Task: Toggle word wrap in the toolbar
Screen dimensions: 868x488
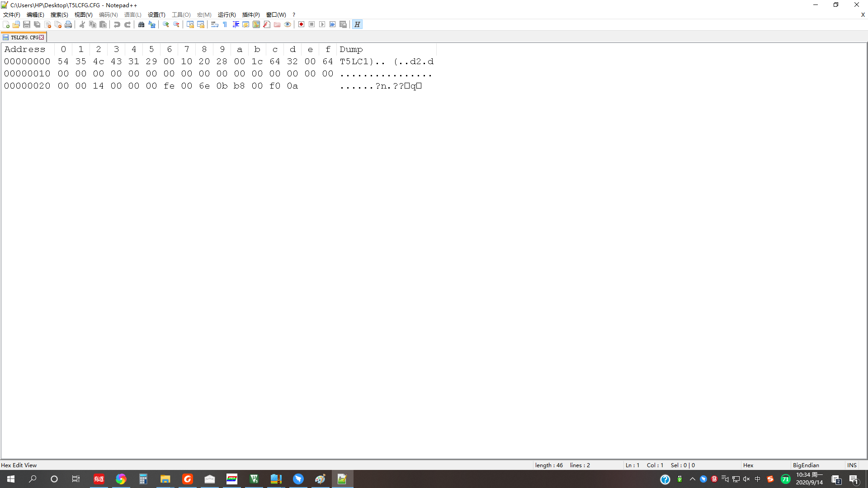Action: (x=214, y=24)
